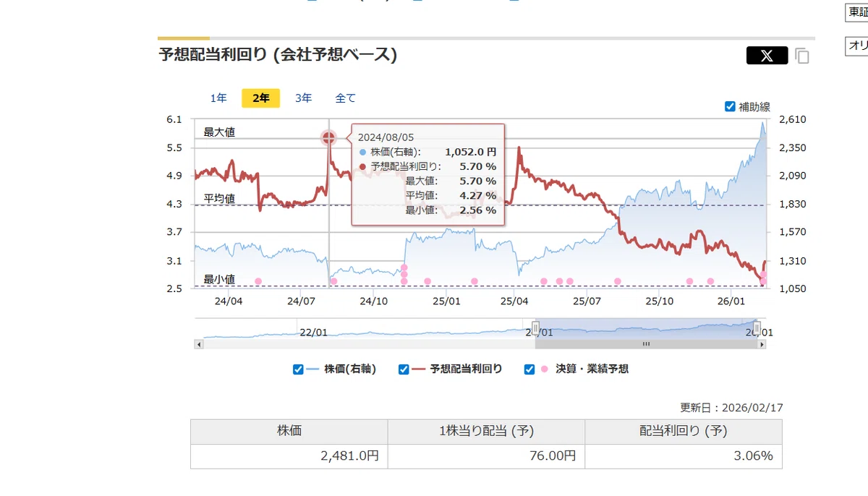Select the 3年 period tab
Screen dimensions: 868x496
[x=303, y=98]
